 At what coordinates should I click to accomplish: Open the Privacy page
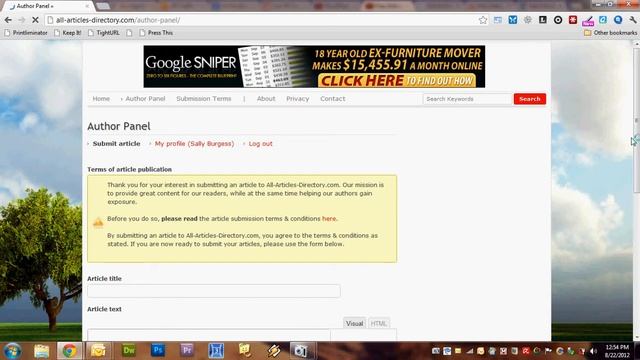click(298, 99)
